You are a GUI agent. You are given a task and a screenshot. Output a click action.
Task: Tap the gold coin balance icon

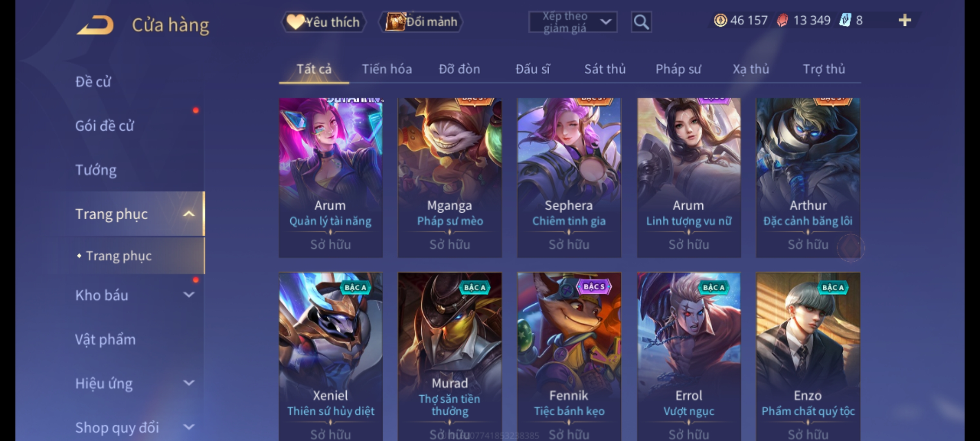coord(720,20)
